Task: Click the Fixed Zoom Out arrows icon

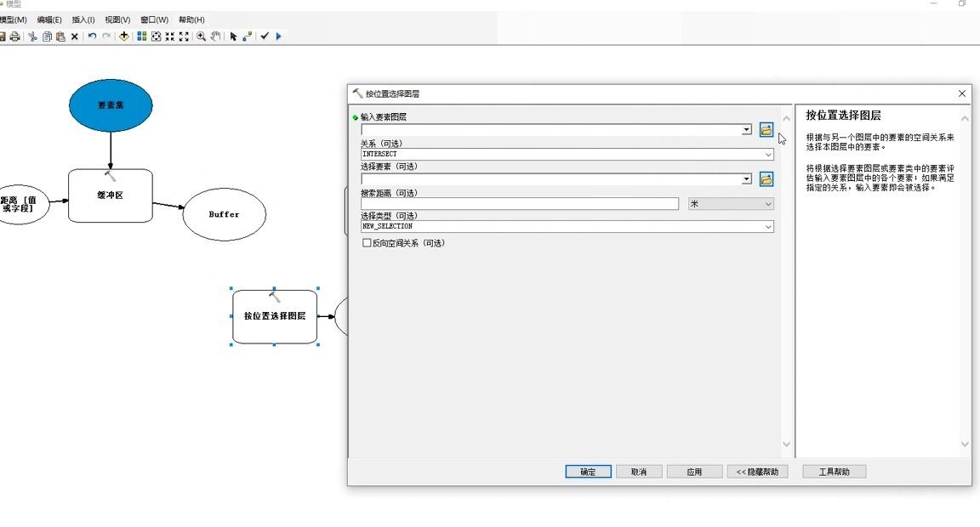Action: point(184,37)
